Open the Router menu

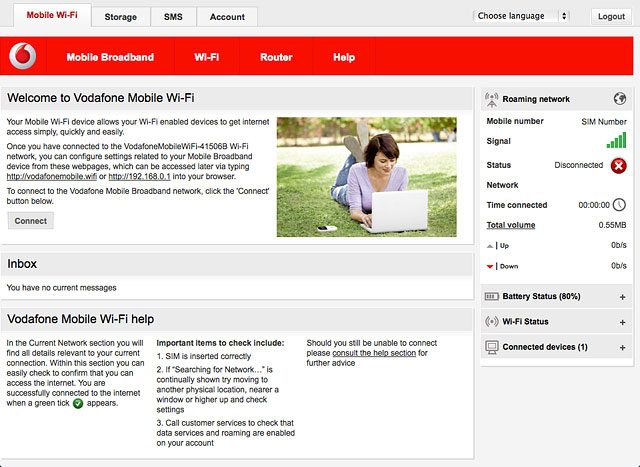click(x=276, y=57)
